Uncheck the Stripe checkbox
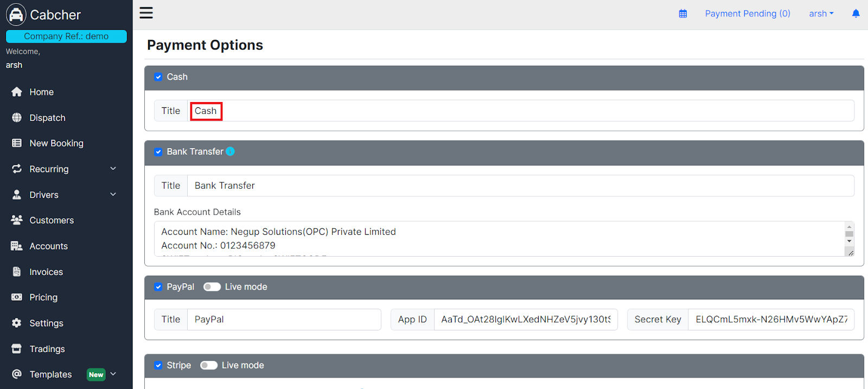 (x=158, y=366)
